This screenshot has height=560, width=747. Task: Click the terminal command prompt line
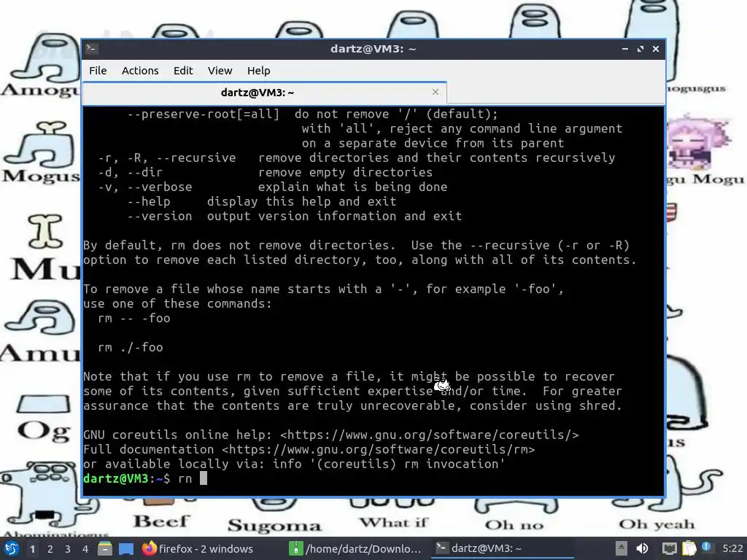(x=373, y=478)
